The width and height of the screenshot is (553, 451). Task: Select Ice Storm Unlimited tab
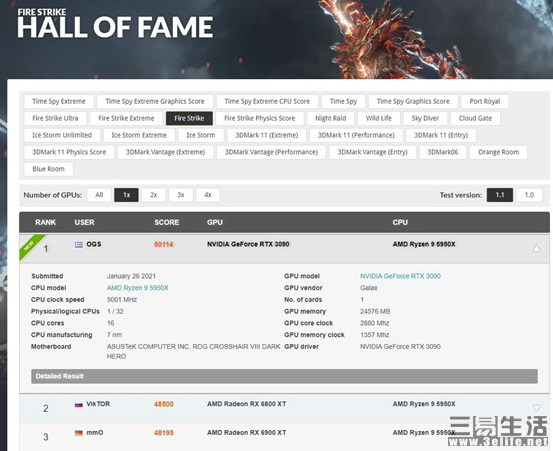click(x=62, y=135)
